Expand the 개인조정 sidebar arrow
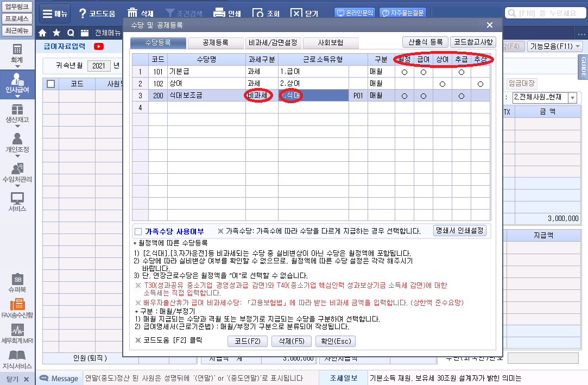 pyautogui.click(x=17, y=156)
